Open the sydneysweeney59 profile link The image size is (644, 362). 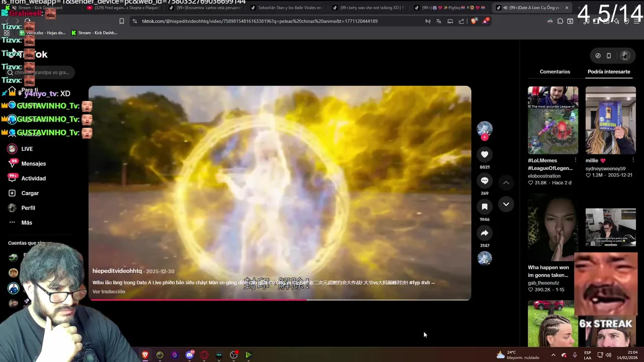(605, 169)
